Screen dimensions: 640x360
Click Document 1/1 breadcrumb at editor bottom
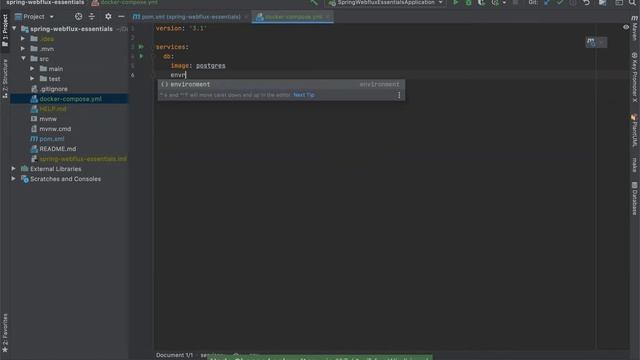174,355
